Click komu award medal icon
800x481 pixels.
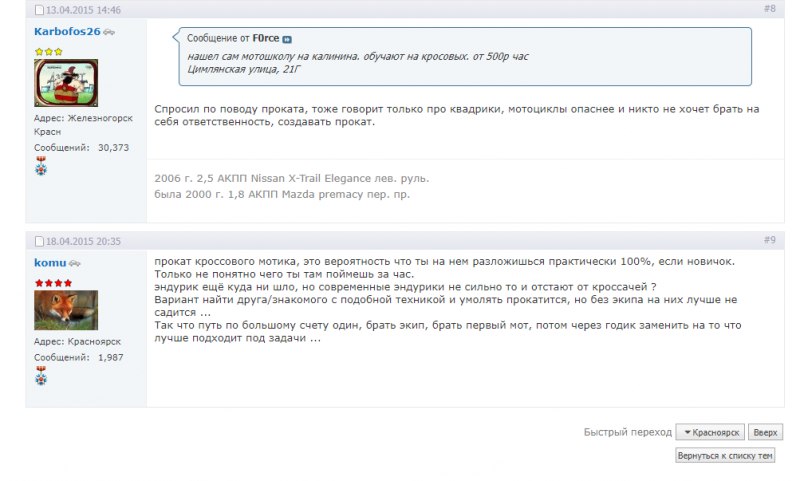tap(41, 375)
